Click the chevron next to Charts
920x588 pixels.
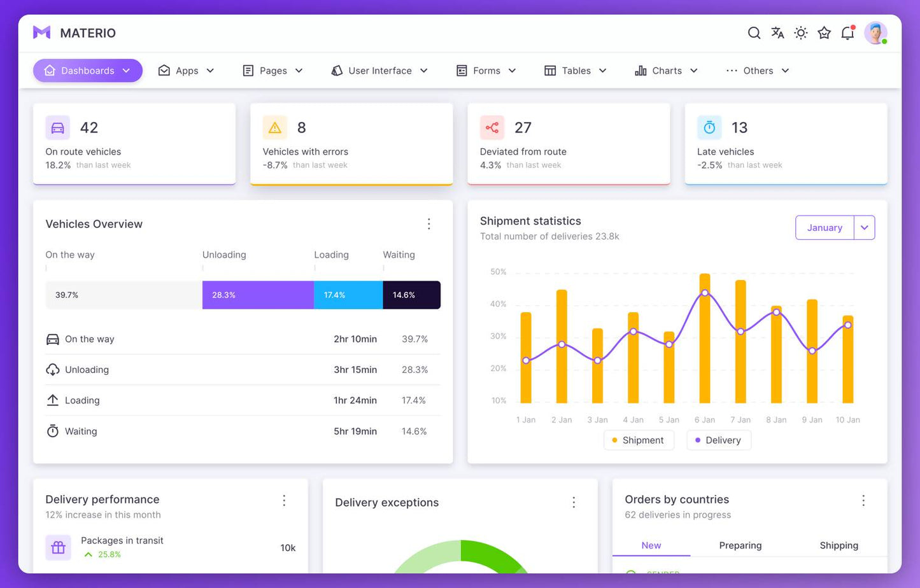pyautogui.click(x=693, y=71)
